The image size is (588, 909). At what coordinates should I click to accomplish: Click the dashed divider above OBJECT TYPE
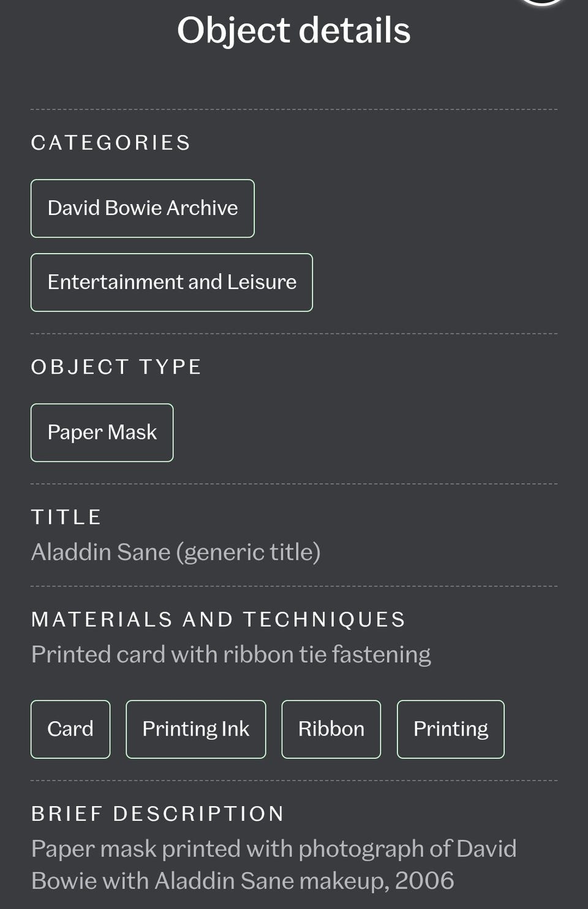coord(294,334)
